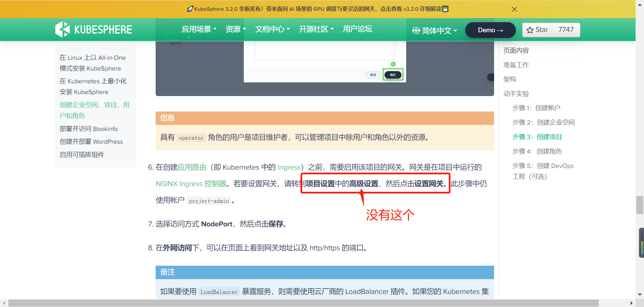
Task: Jump to 动手实验 section
Action: (516, 94)
